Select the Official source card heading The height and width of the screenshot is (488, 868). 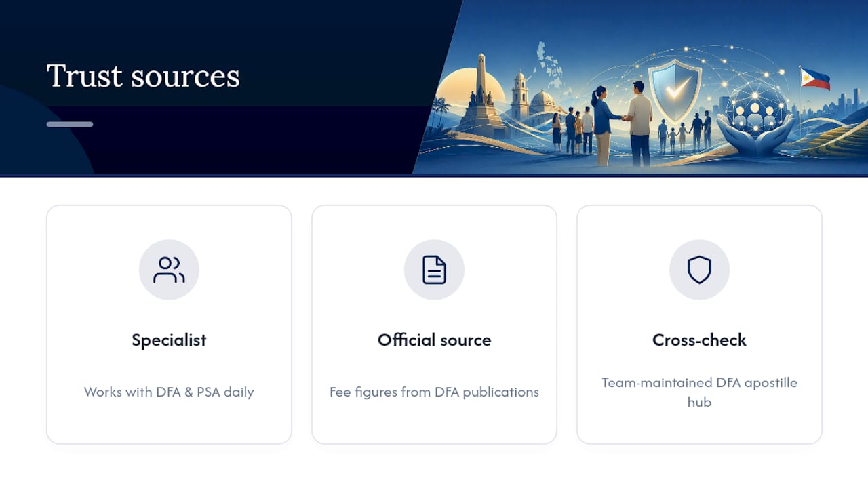[x=434, y=340]
